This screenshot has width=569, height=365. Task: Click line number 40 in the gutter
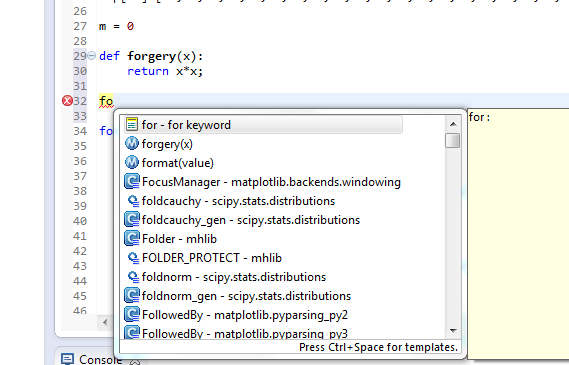point(80,221)
